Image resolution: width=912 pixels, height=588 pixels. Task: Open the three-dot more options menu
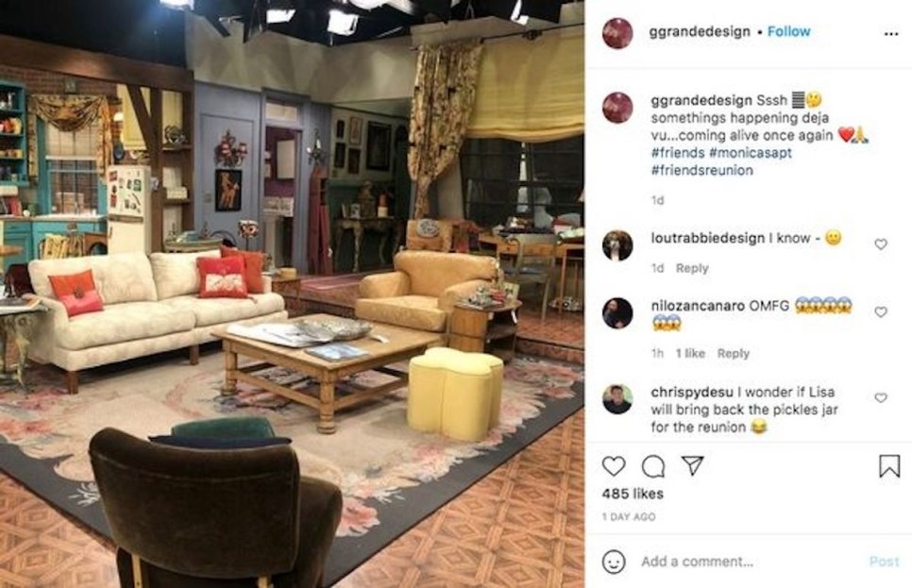tap(891, 33)
